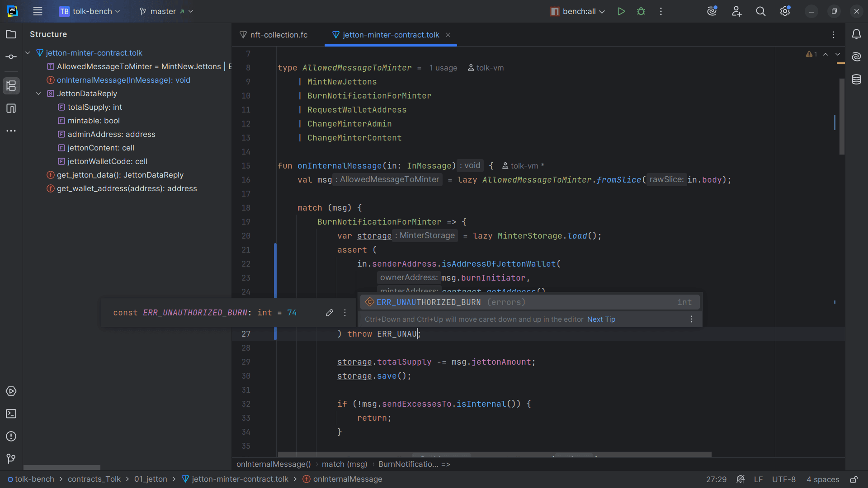868x488 pixels.
Task: Run the bench:all configuration
Action: (621, 11)
